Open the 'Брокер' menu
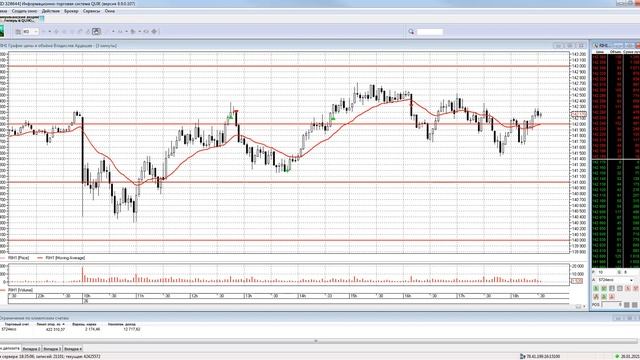 (71, 11)
